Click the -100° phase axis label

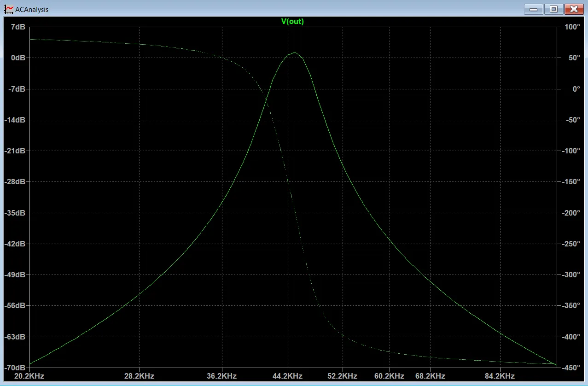(571, 151)
